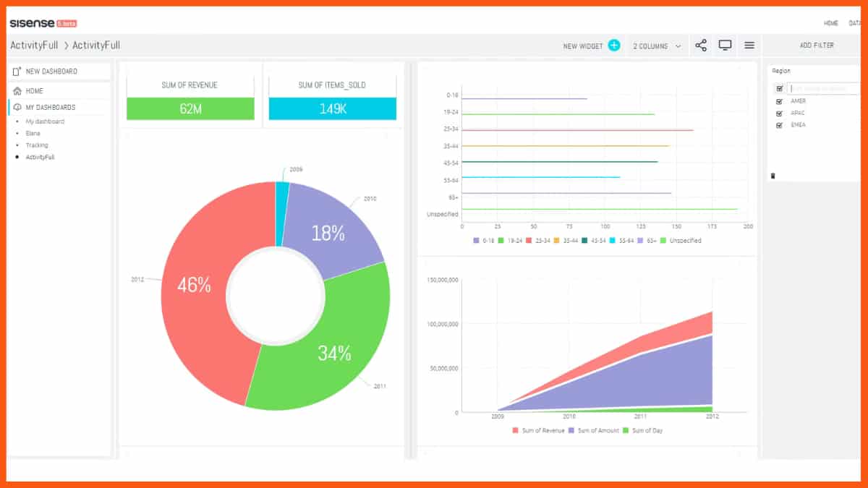This screenshot has width=868, height=488.
Task: Open the Tracking dashboard in sidebar
Action: point(37,145)
